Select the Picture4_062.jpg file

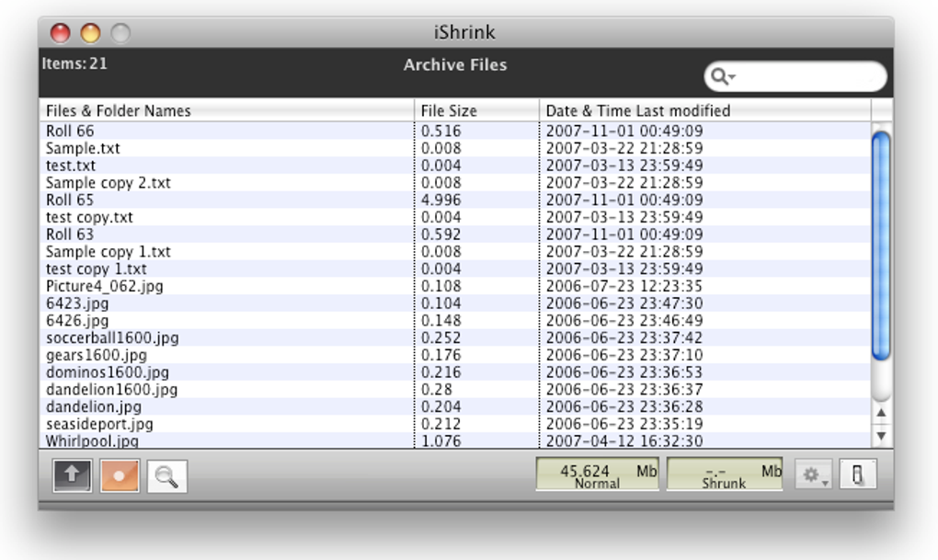pos(455,286)
